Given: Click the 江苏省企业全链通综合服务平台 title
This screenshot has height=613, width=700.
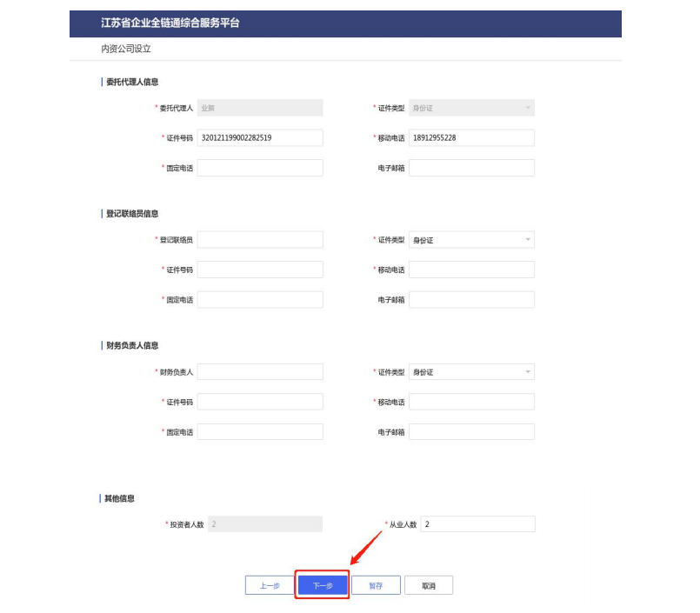Looking at the screenshot, I should point(170,23).
